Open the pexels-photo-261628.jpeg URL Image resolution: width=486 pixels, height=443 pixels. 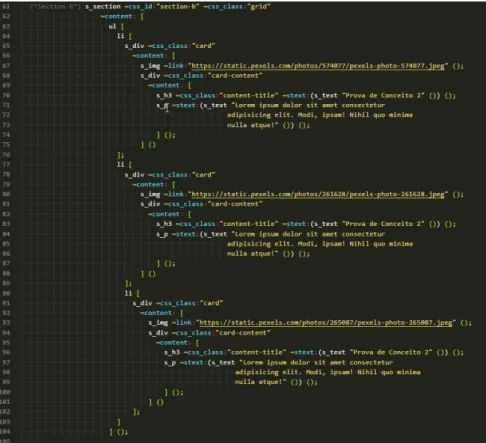point(318,194)
